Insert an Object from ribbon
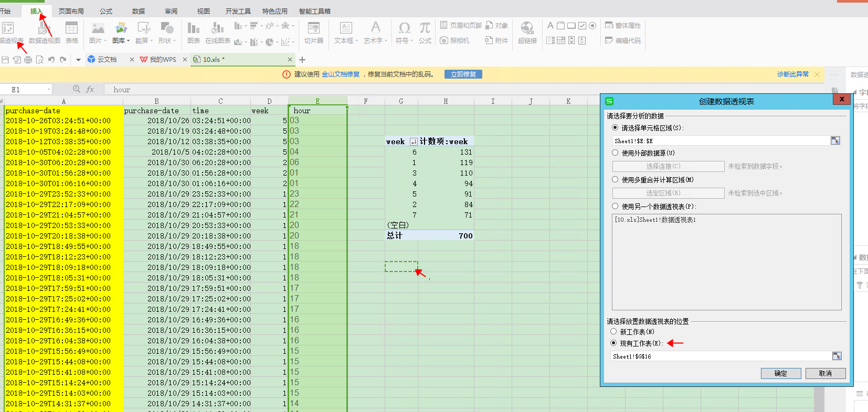Viewport: 868px width, 412px height. pyautogui.click(x=496, y=25)
